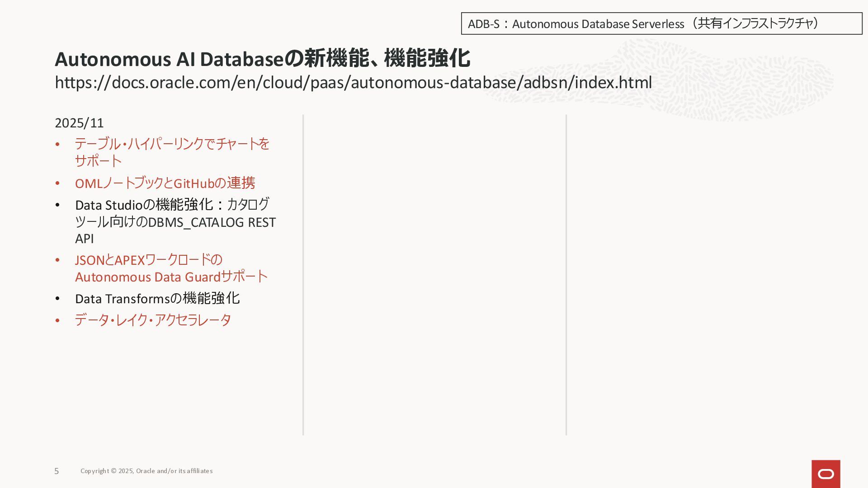Click the Autonomous Data Guardサポート line
Screen dimensions: 868x488
coord(171,277)
